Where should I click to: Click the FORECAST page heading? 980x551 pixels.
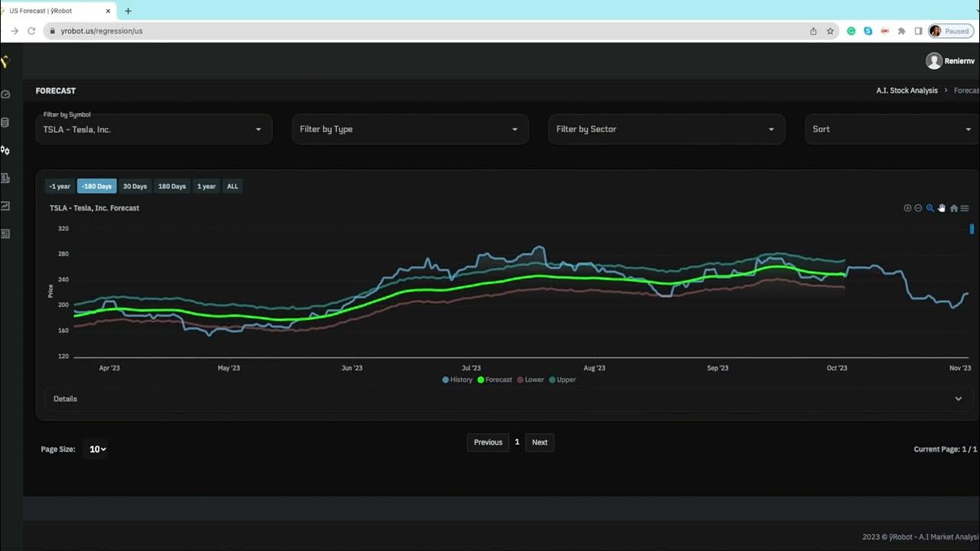[56, 90]
